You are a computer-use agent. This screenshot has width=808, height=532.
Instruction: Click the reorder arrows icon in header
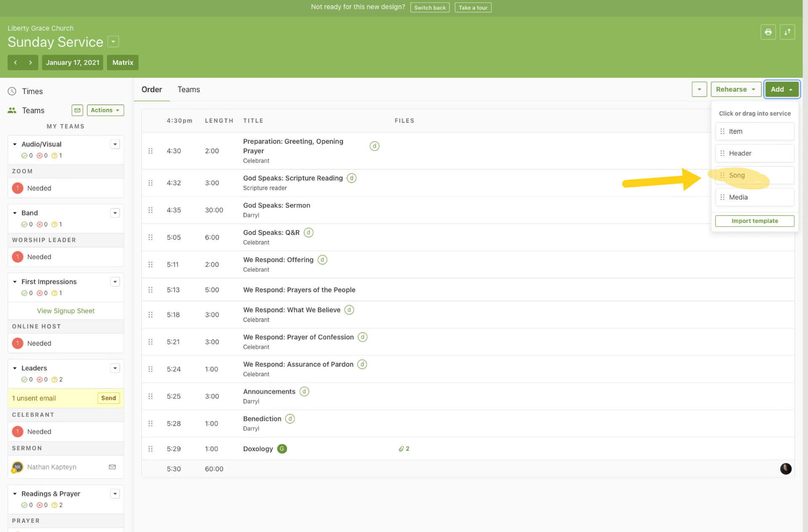787,32
